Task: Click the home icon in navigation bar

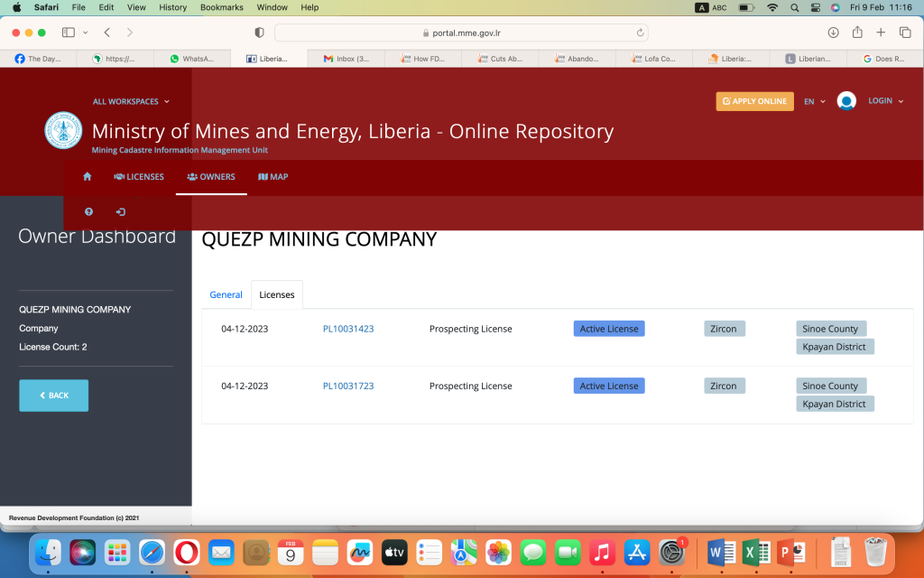Action: [88, 177]
